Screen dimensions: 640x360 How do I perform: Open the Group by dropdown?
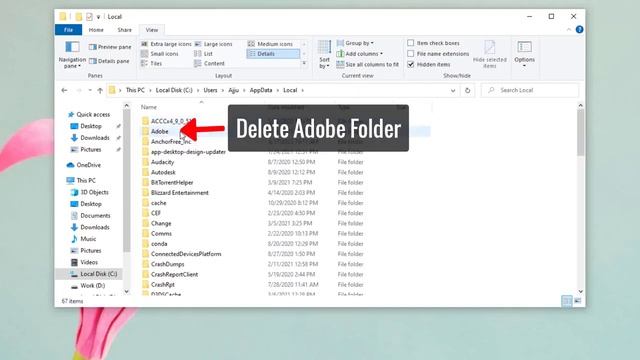[355, 43]
